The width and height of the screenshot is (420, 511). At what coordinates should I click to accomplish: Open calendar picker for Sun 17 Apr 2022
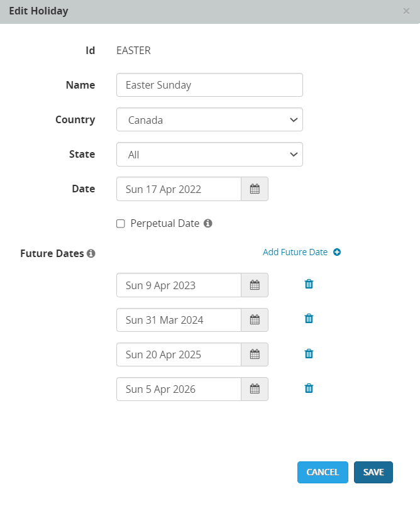(x=255, y=189)
